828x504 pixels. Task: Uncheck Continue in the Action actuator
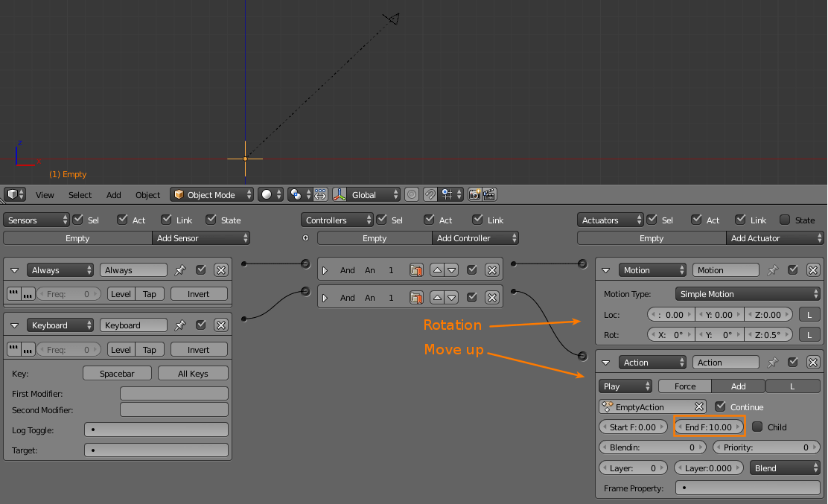[720, 406]
